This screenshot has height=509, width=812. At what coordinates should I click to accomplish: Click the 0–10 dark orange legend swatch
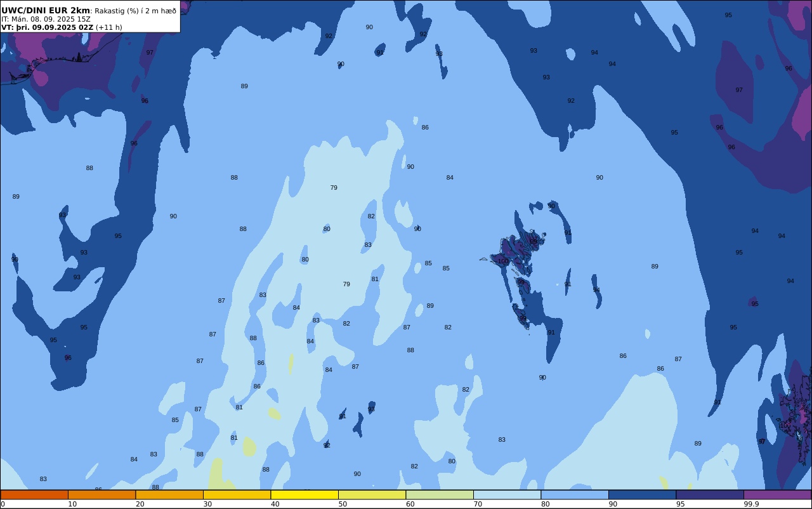[34, 494]
